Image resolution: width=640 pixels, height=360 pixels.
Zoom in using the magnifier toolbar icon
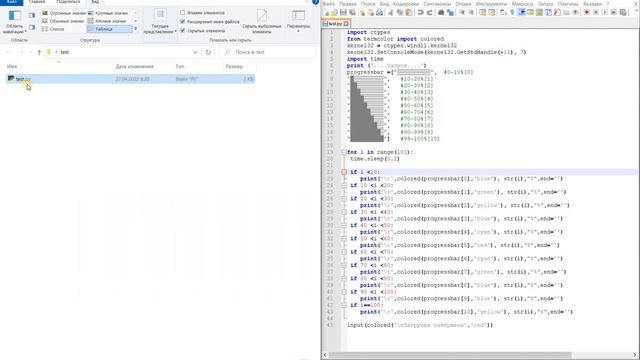click(x=462, y=12)
